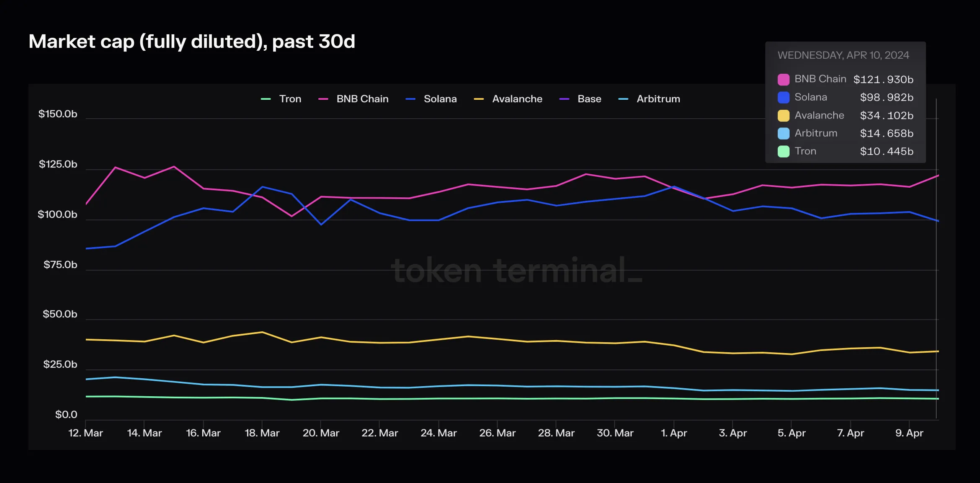Hide the Avalanche legend entry

pyautogui.click(x=508, y=99)
